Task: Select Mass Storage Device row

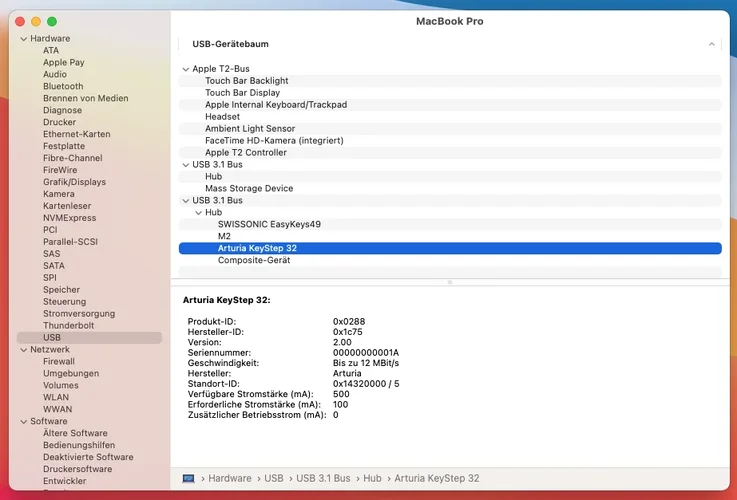Action: pyautogui.click(x=249, y=189)
